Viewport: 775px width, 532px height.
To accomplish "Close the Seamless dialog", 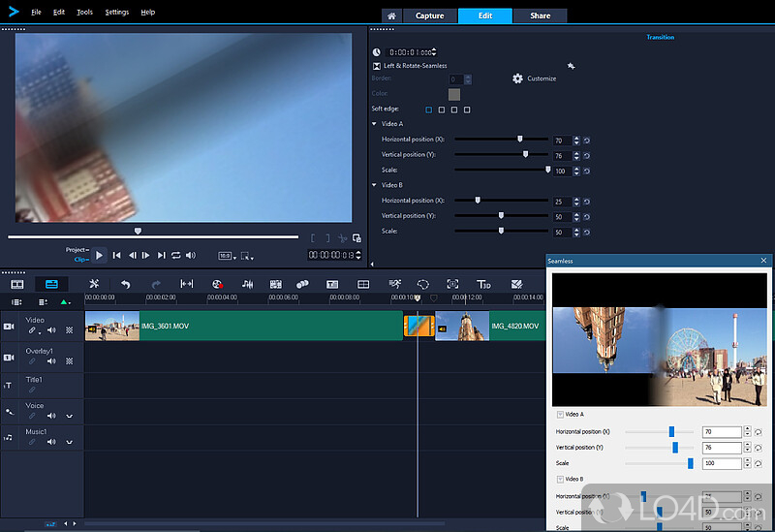I will pyautogui.click(x=763, y=260).
